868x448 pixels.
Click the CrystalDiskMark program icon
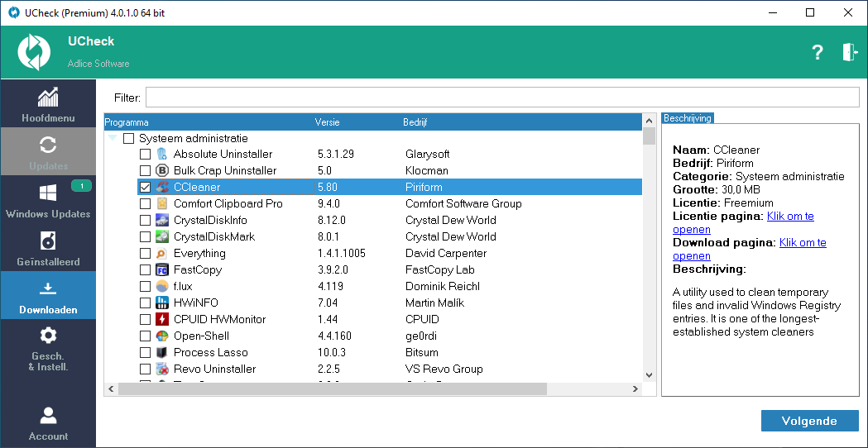click(x=161, y=236)
